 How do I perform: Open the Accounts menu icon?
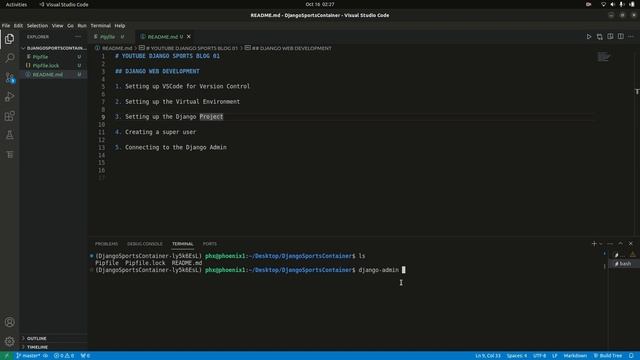coord(9,322)
